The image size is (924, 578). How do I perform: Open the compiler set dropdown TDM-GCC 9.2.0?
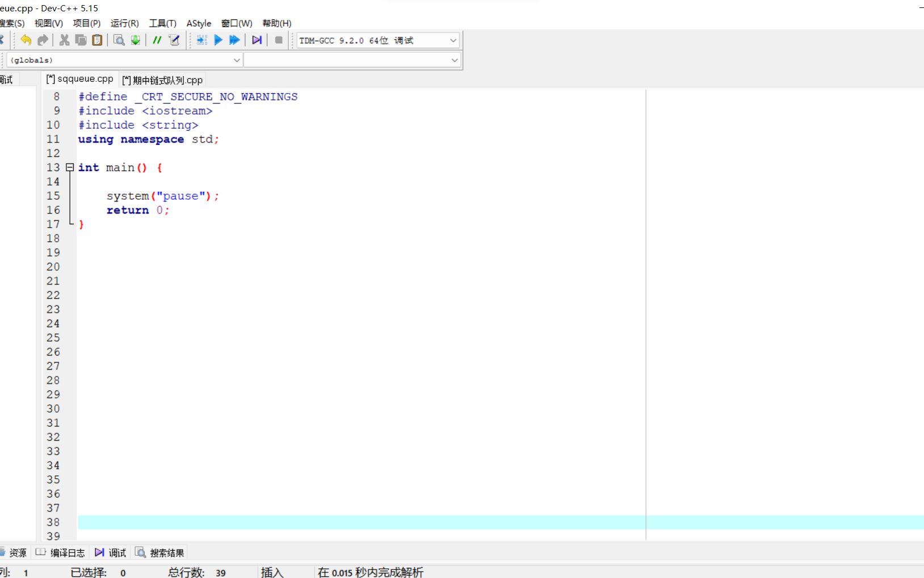click(377, 40)
